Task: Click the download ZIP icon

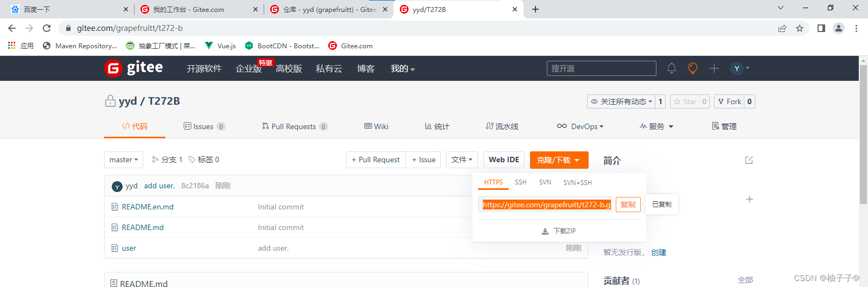Action: click(545, 231)
